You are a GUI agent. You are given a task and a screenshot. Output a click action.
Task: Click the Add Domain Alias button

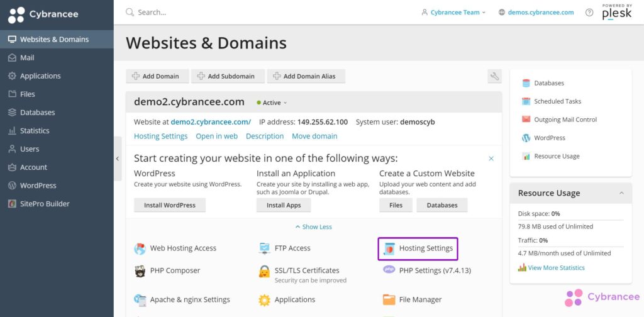306,76
